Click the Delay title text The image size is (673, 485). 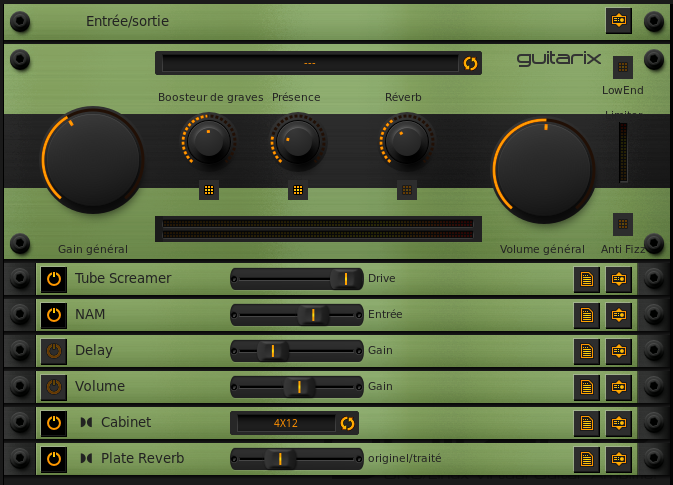94,350
